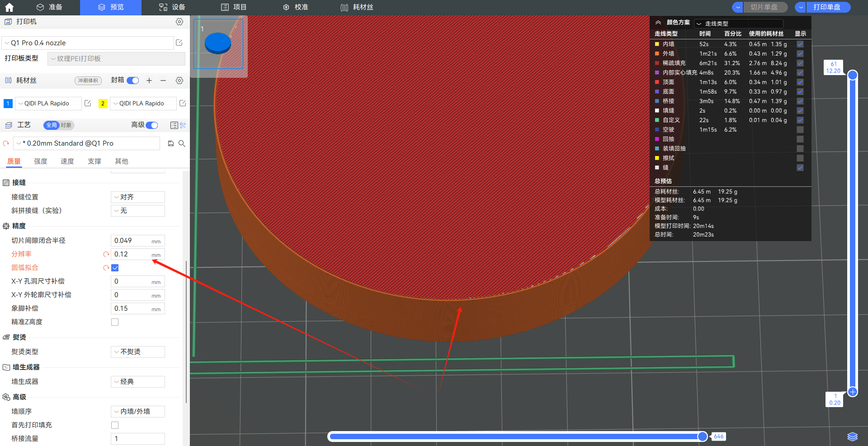Search process settings with magnifier icon
Image resolution: width=868 pixels, height=446 pixels.
(182, 143)
